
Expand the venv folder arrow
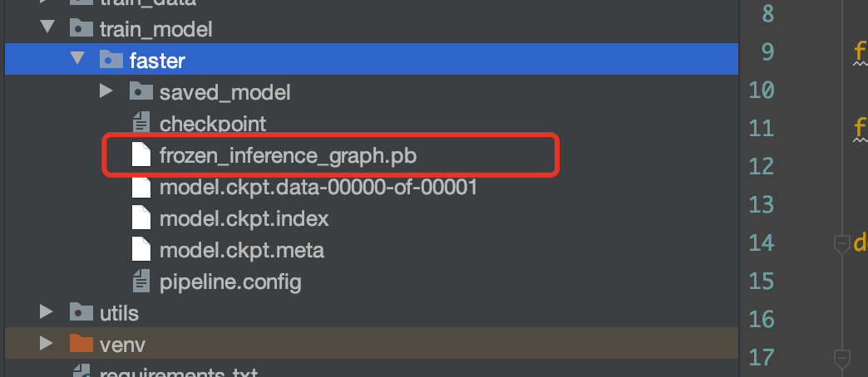tap(47, 344)
